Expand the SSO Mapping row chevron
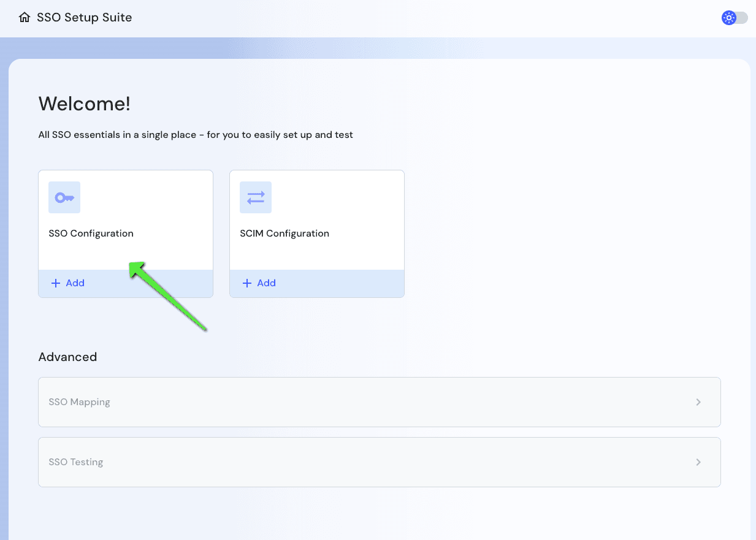 point(698,401)
